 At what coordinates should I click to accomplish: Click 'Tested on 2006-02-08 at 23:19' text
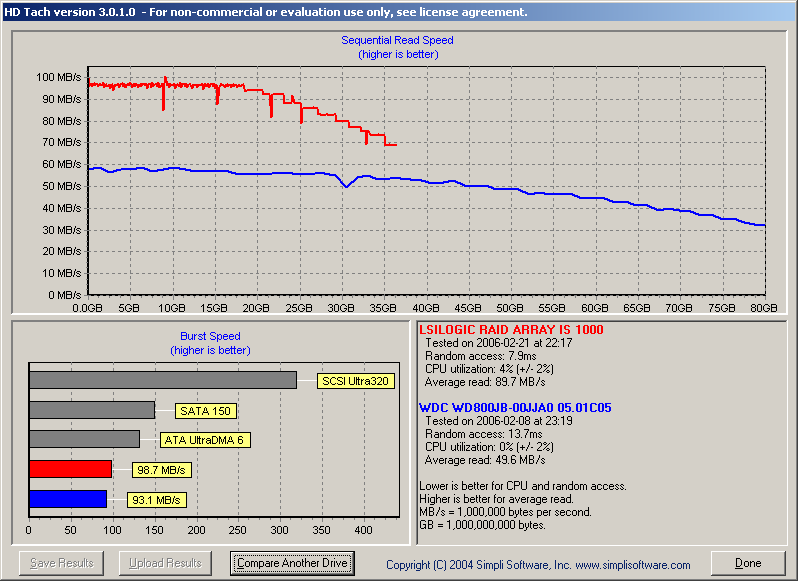499,421
